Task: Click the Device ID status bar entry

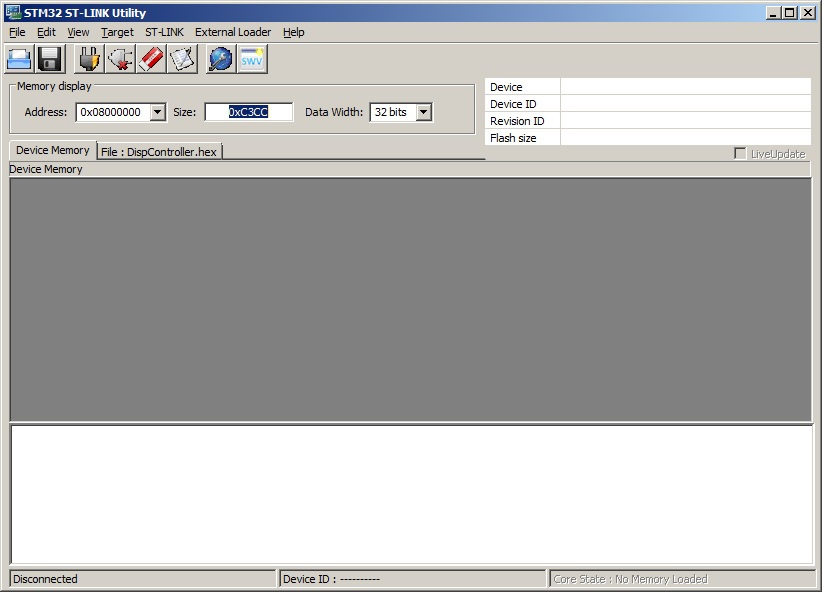Action: tap(413, 579)
